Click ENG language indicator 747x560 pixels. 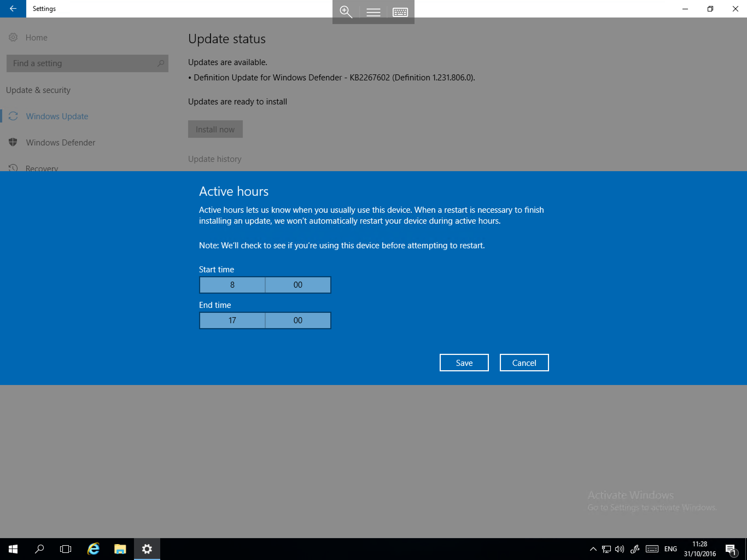click(x=671, y=549)
